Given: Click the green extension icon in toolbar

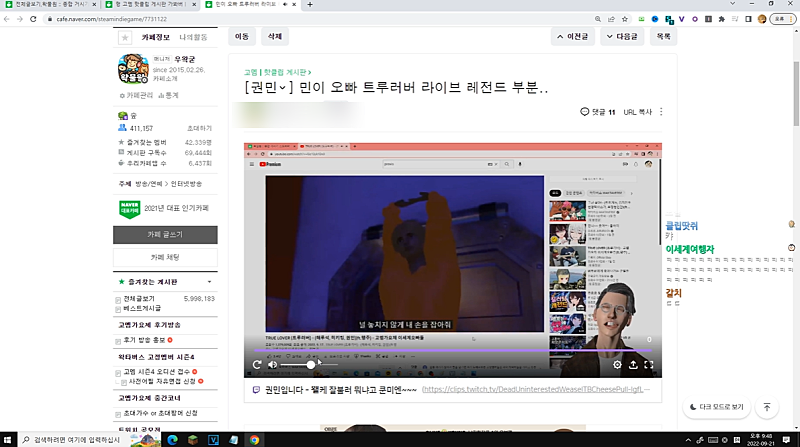Looking at the screenshot, I should coord(641,19).
